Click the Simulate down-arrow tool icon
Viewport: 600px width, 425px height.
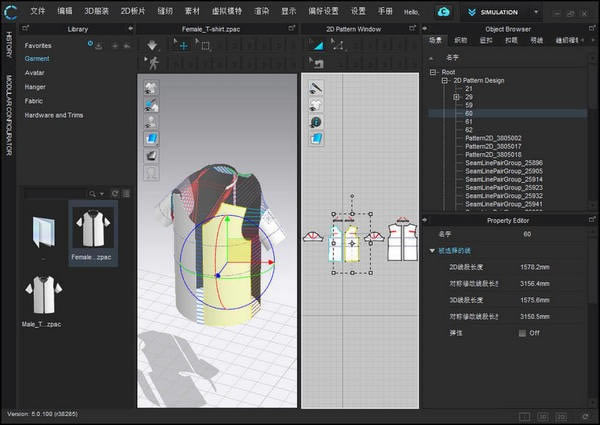tap(152, 46)
